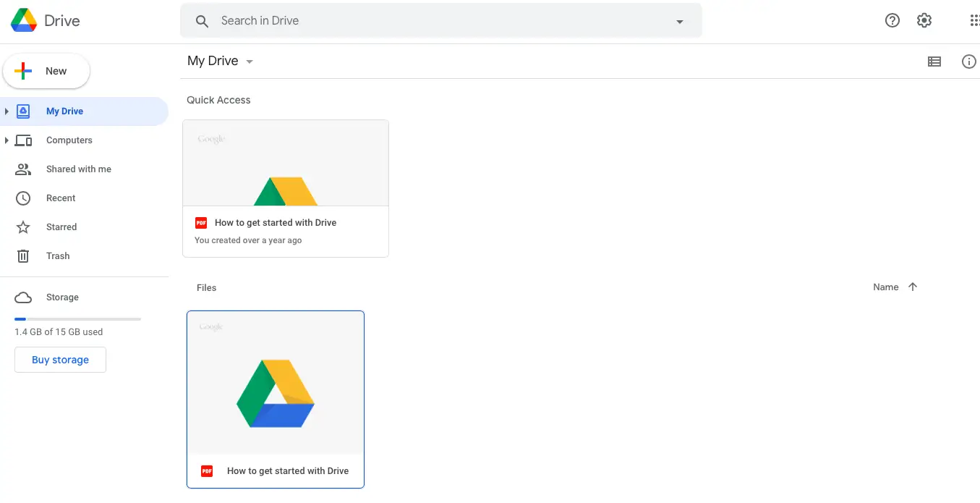Screen dimensions: 980x503
Task: Open the Settings gear icon
Action: pyautogui.click(x=924, y=20)
